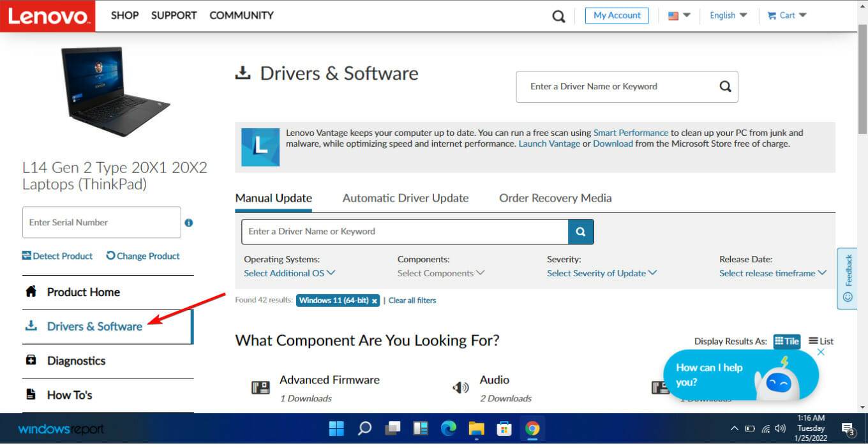Open the SUPPORT menu
Screen dimensions: 868x448
pos(174,15)
